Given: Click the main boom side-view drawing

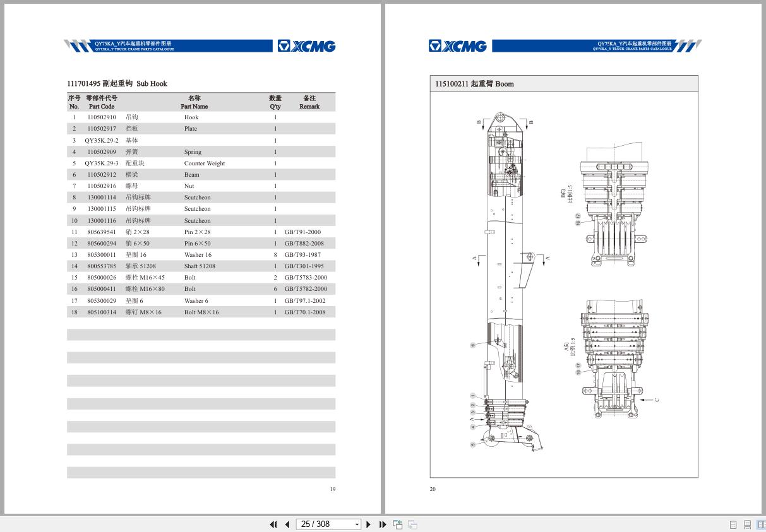Looking at the screenshot, I should [x=506, y=282].
